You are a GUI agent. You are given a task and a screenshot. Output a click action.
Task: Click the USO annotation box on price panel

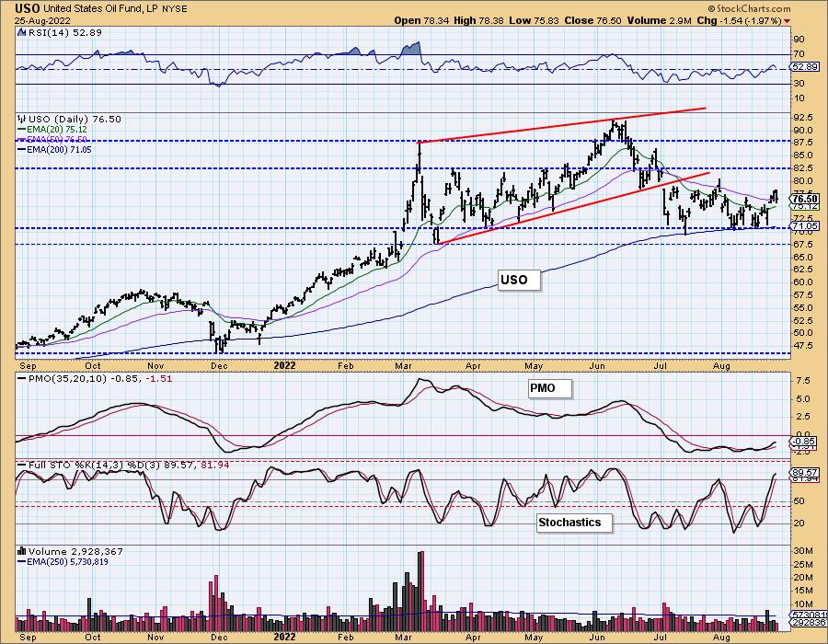519,280
